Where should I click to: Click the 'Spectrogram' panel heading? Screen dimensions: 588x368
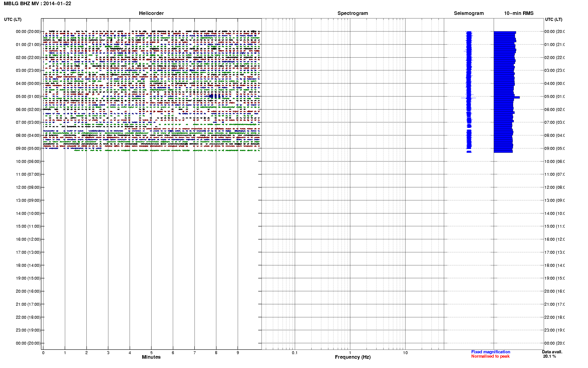(353, 13)
